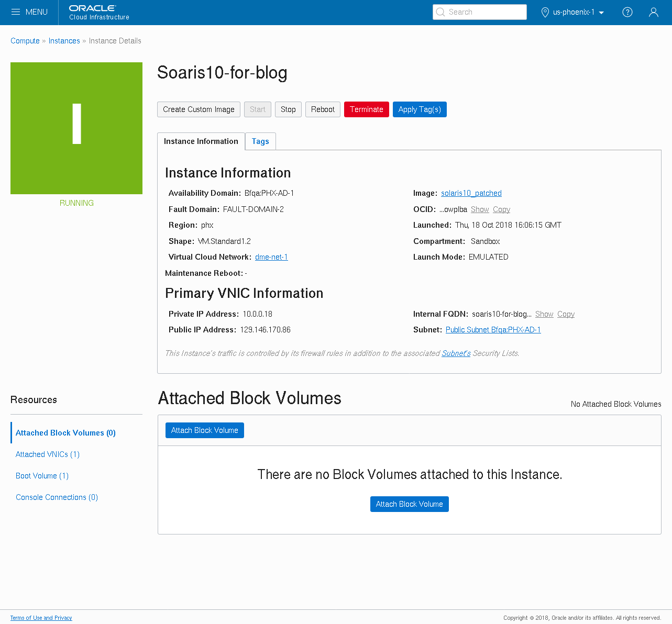Open the solaris10_patched image link

[471, 193]
